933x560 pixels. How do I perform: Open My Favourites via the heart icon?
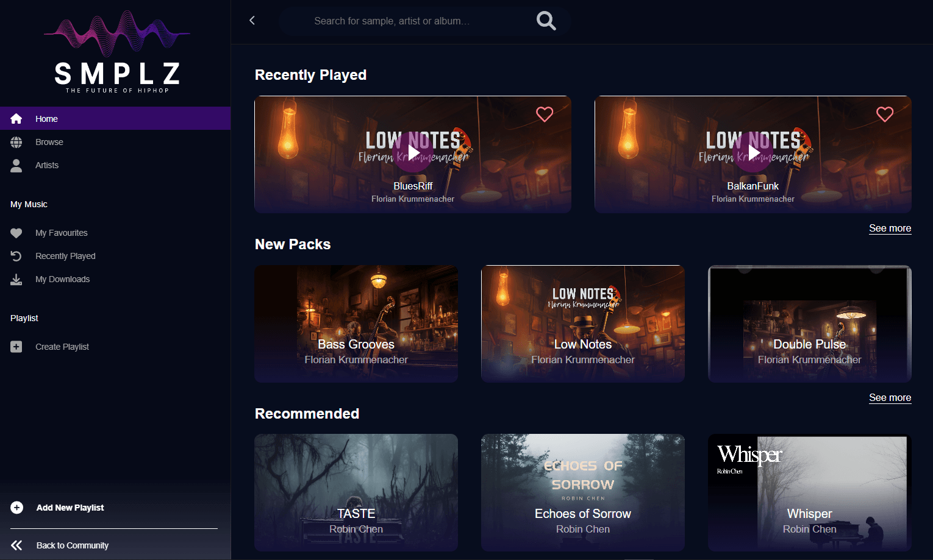(16, 232)
